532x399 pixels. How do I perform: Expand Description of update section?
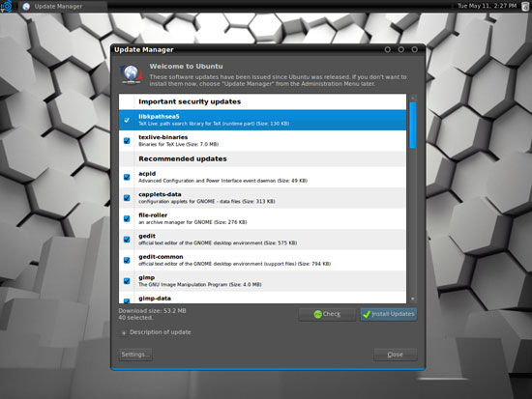pyautogui.click(x=123, y=332)
